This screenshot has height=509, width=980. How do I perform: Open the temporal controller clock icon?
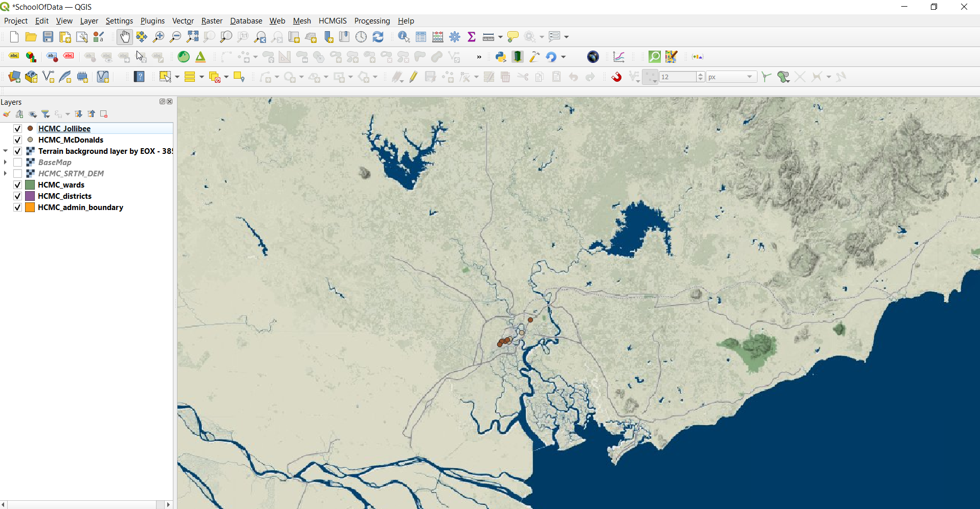pyautogui.click(x=361, y=37)
